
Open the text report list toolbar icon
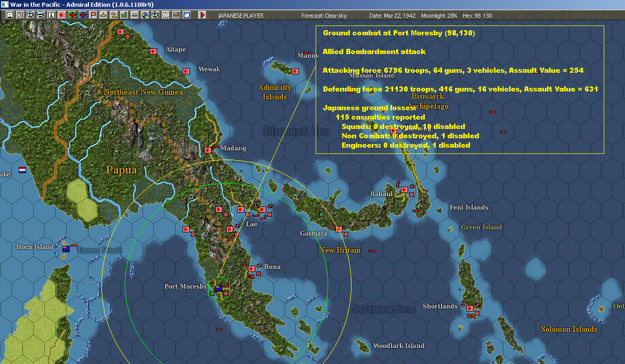[x=20, y=15]
